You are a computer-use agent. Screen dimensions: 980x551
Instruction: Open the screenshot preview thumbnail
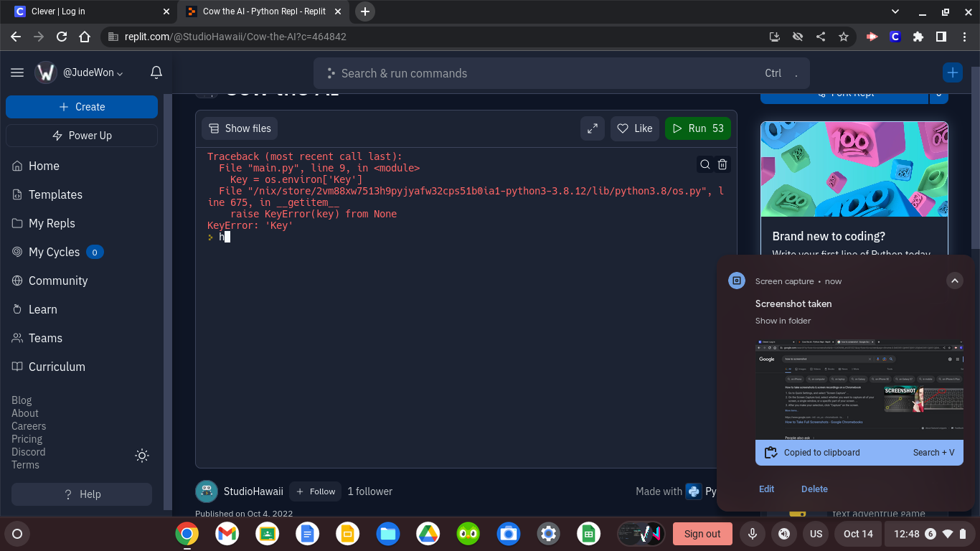pyautogui.click(x=859, y=390)
